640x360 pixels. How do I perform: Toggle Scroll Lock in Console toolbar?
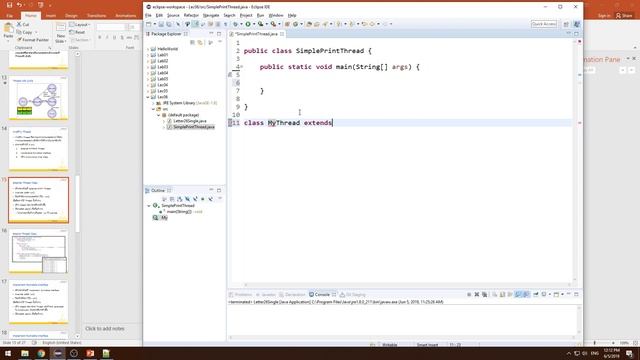tap(502, 294)
